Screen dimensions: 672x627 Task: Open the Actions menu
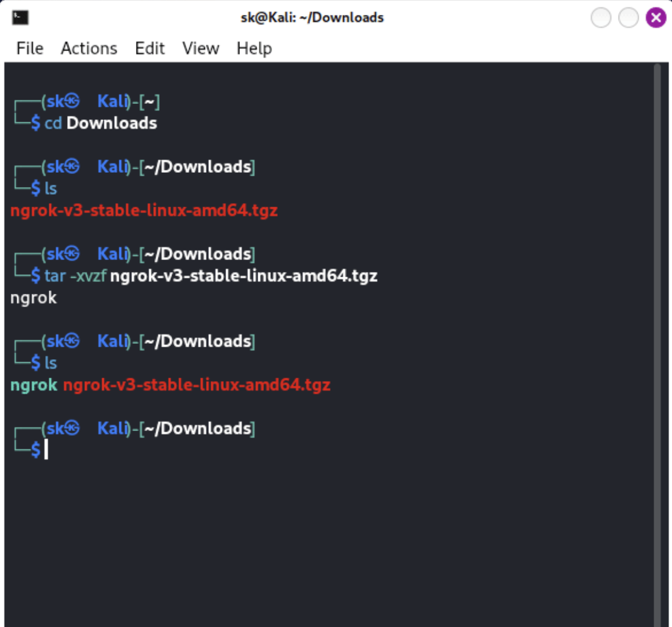point(89,48)
